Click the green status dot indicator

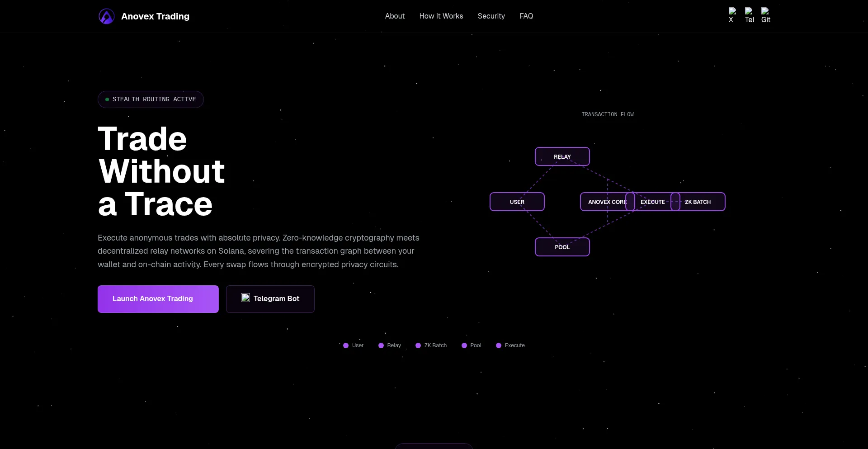[107, 99]
